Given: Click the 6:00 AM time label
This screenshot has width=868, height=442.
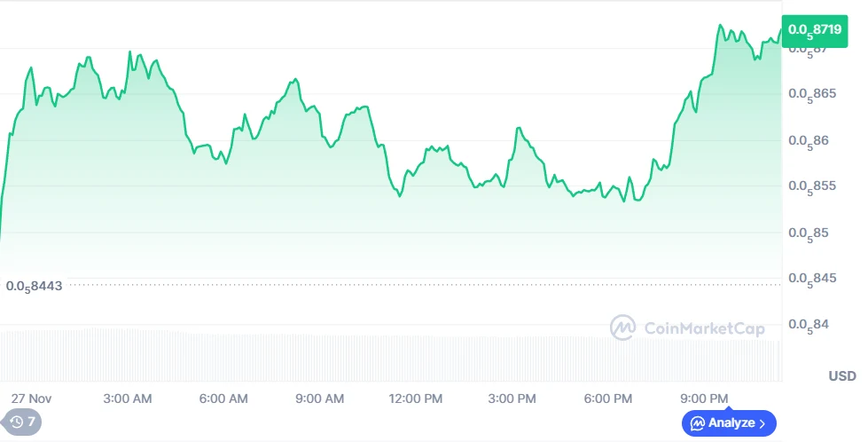Looking at the screenshot, I should (x=223, y=399).
